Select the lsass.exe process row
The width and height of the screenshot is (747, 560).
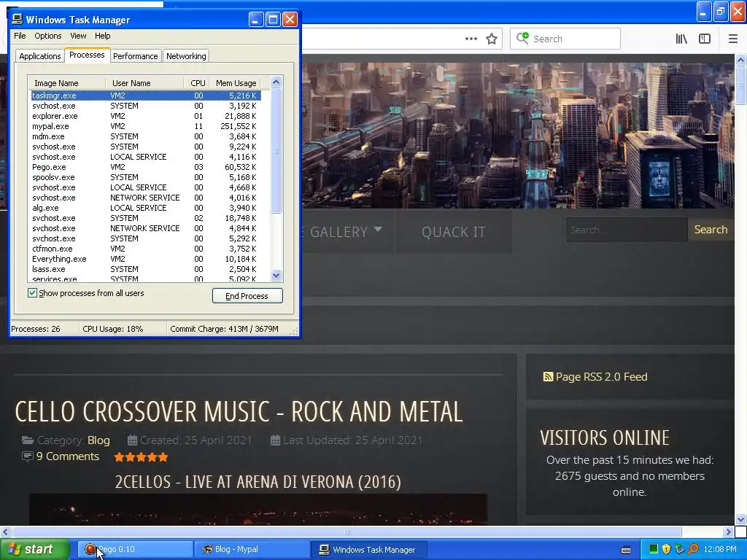pyautogui.click(x=145, y=269)
